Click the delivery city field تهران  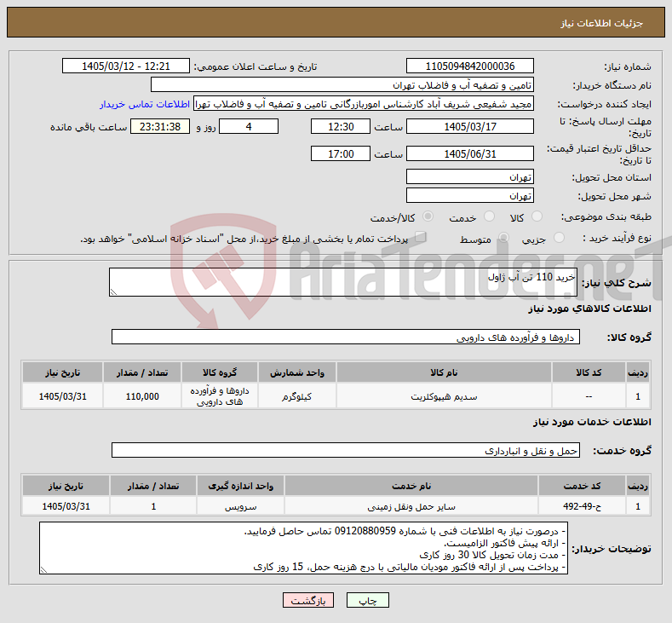(x=469, y=195)
